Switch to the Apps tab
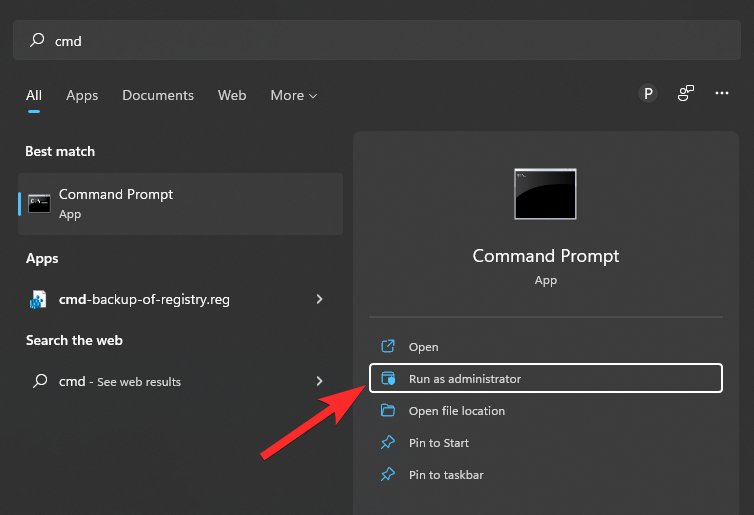The height and width of the screenshot is (515, 754). pos(82,96)
